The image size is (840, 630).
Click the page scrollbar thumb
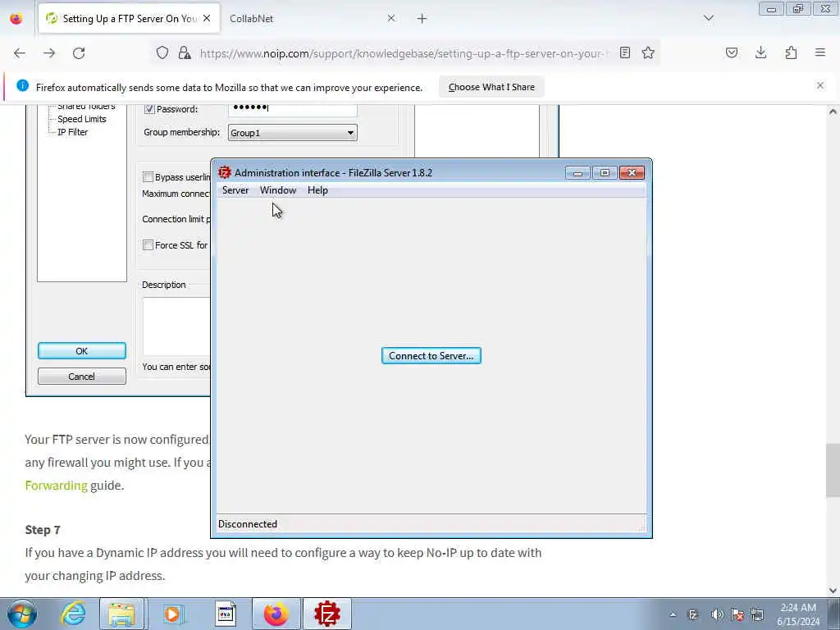pyautogui.click(x=833, y=470)
